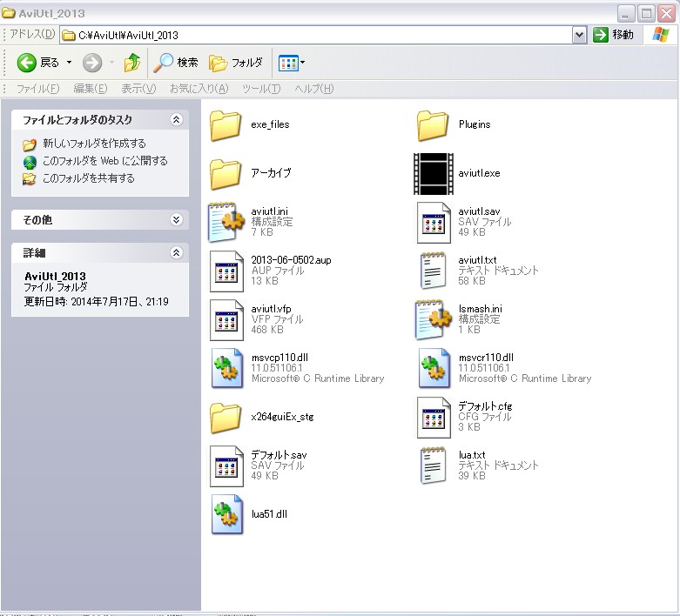Go up one folder level
The image size is (680, 616).
point(131,63)
